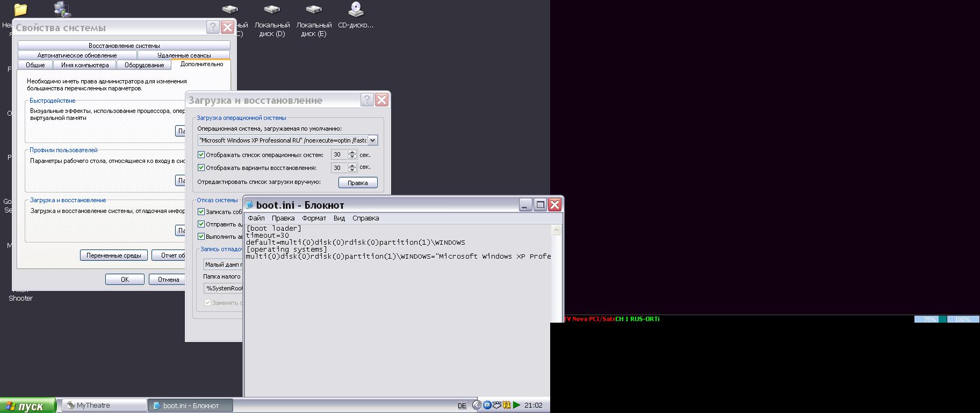Select the Дополнительно tab
The image size is (980, 413).
[x=201, y=64]
